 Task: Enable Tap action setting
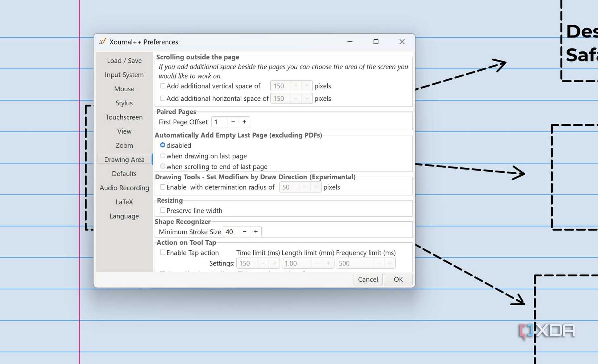(162, 252)
